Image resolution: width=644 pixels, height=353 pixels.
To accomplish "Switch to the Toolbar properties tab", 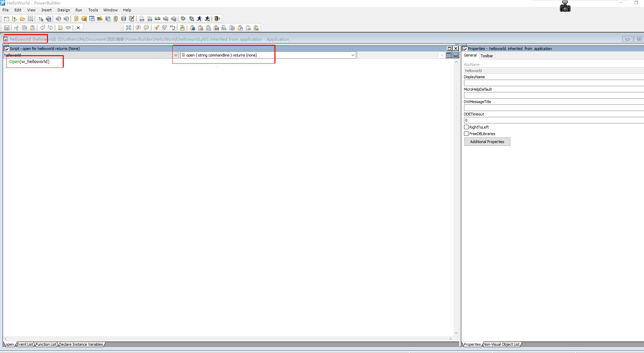I will coord(487,56).
